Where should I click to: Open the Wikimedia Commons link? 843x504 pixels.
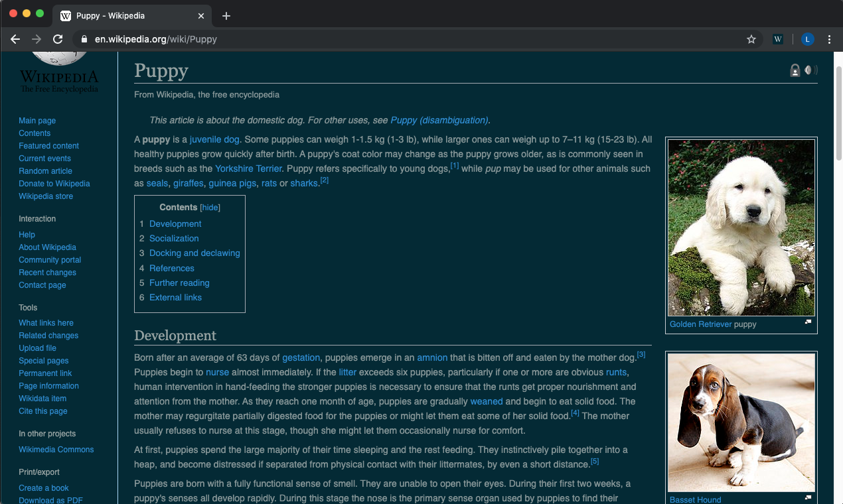click(x=56, y=449)
